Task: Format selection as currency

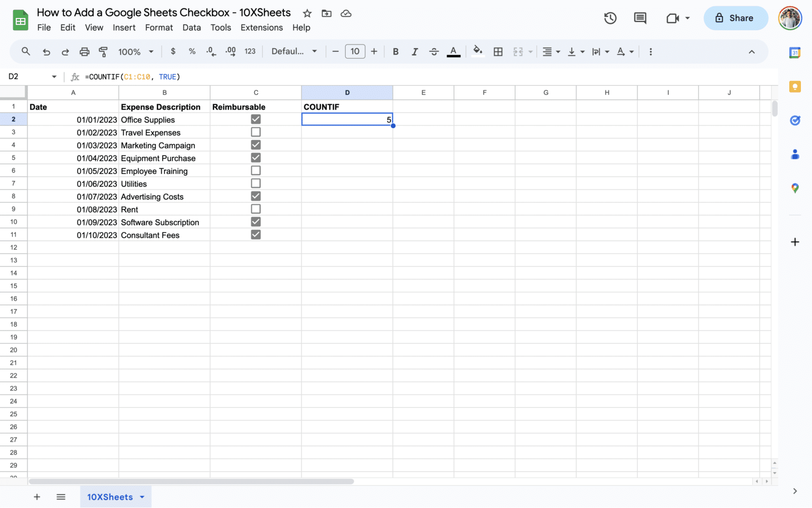Action: coord(172,51)
